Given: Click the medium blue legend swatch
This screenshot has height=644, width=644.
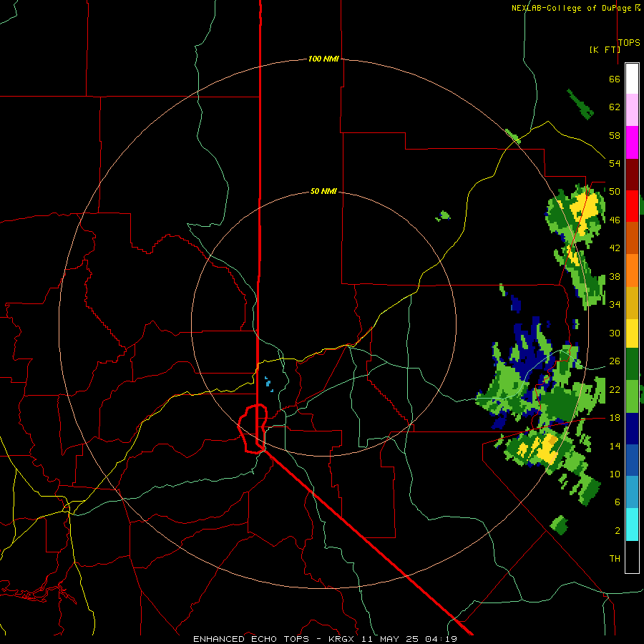Looking at the screenshot, I should pos(632,460).
